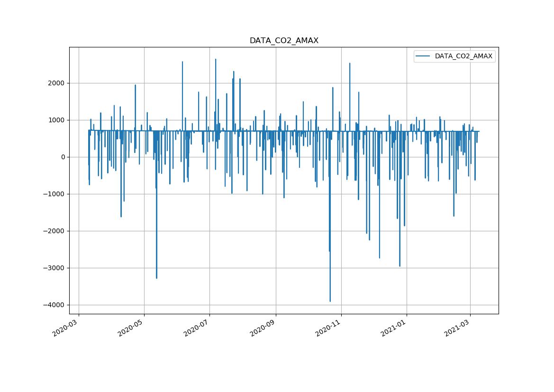554x392 pixels.
Task: Select the 0 y-axis tick label
Action: tap(63, 157)
